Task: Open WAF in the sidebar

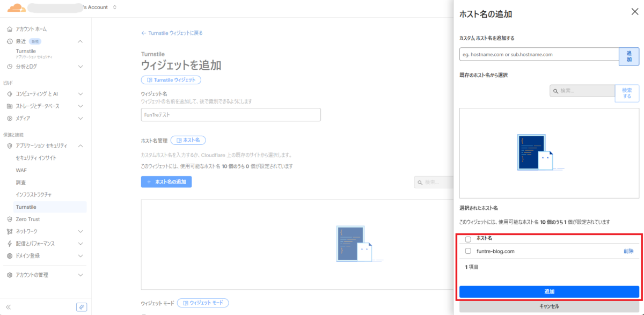Action: [x=21, y=170]
